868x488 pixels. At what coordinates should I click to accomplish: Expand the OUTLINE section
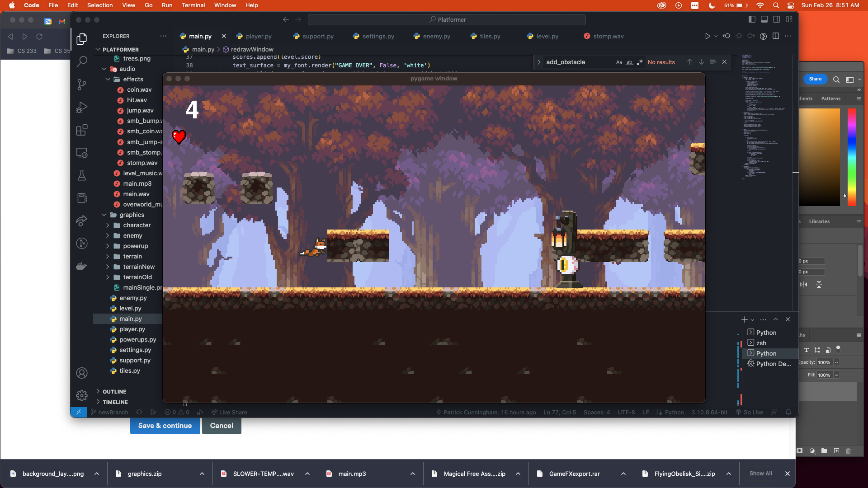pos(114,391)
